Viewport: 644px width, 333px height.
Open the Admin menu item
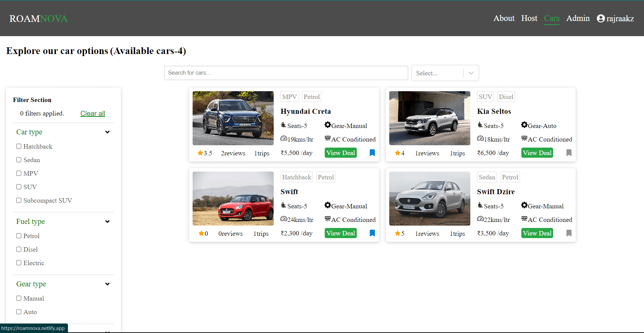click(x=578, y=18)
